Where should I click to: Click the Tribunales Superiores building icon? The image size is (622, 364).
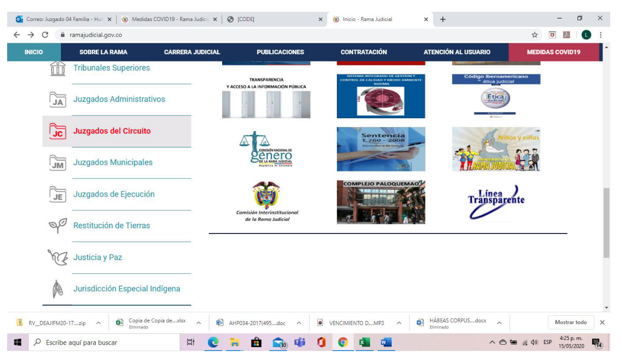[x=58, y=68]
